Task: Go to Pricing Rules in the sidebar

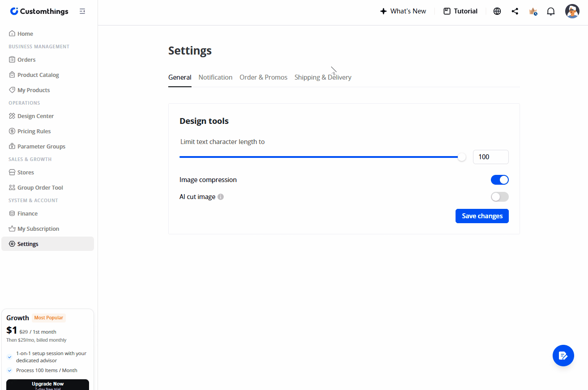Action: [x=48, y=131]
